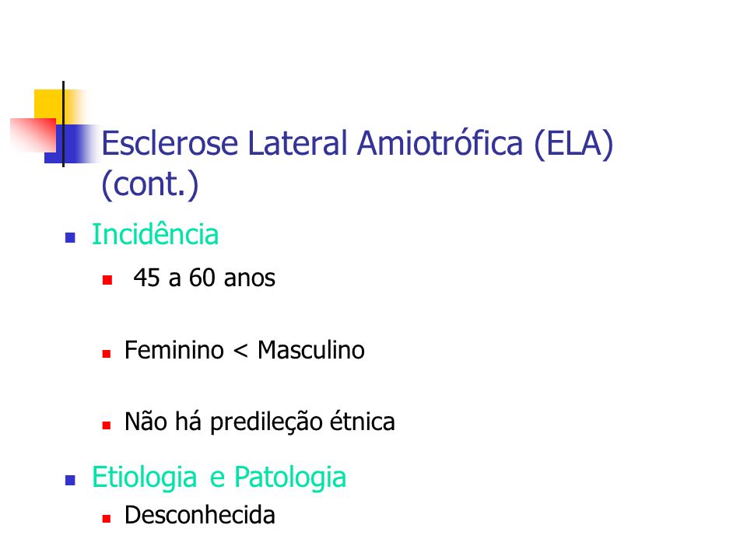Click the blue bullet beside Incidência
Screen dimensions: 747x560
coord(70,237)
